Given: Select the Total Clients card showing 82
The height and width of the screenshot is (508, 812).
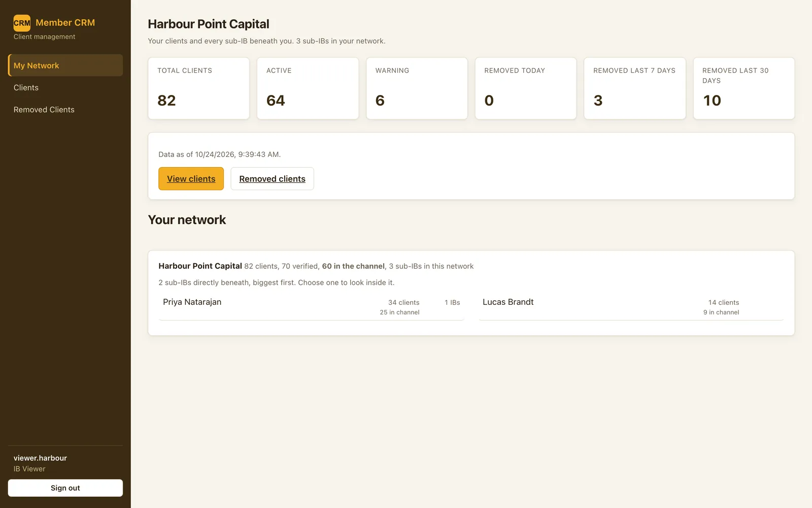Looking at the screenshot, I should (x=198, y=88).
